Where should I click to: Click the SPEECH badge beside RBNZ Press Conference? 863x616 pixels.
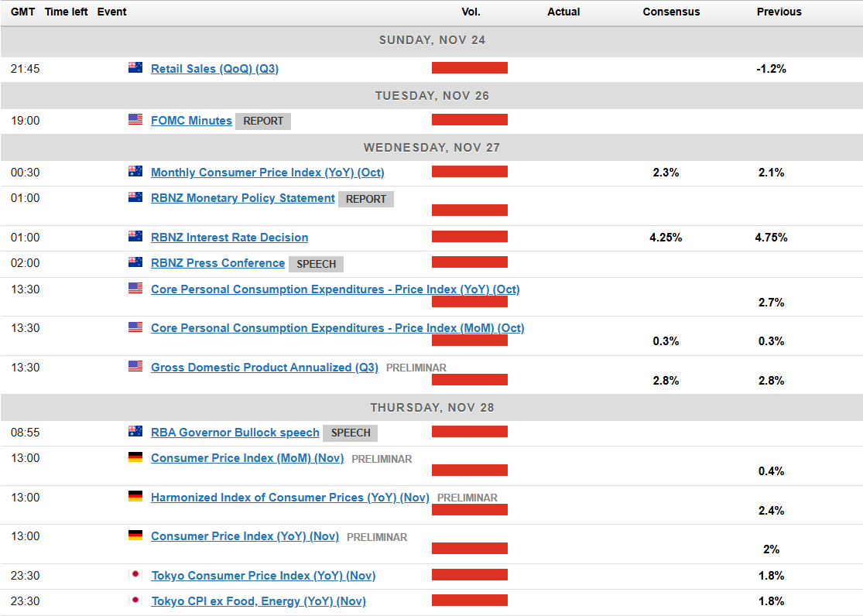317,264
